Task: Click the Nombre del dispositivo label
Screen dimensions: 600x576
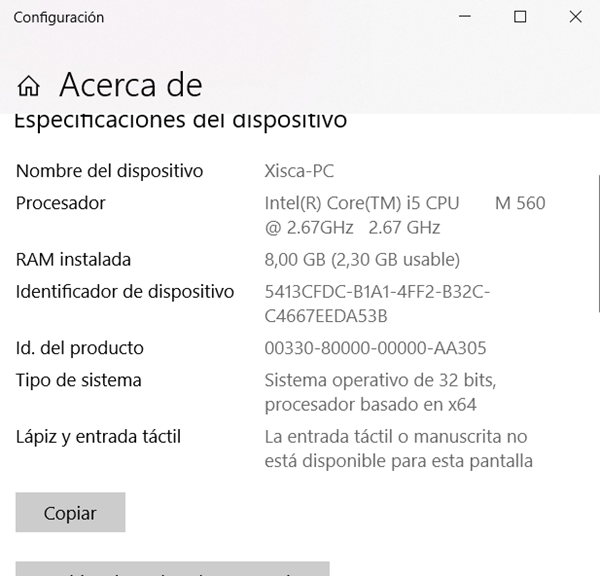Action: coord(109,171)
